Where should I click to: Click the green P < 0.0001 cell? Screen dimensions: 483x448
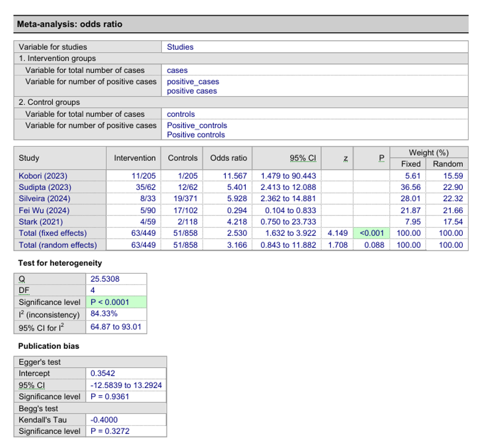pyautogui.click(x=116, y=302)
